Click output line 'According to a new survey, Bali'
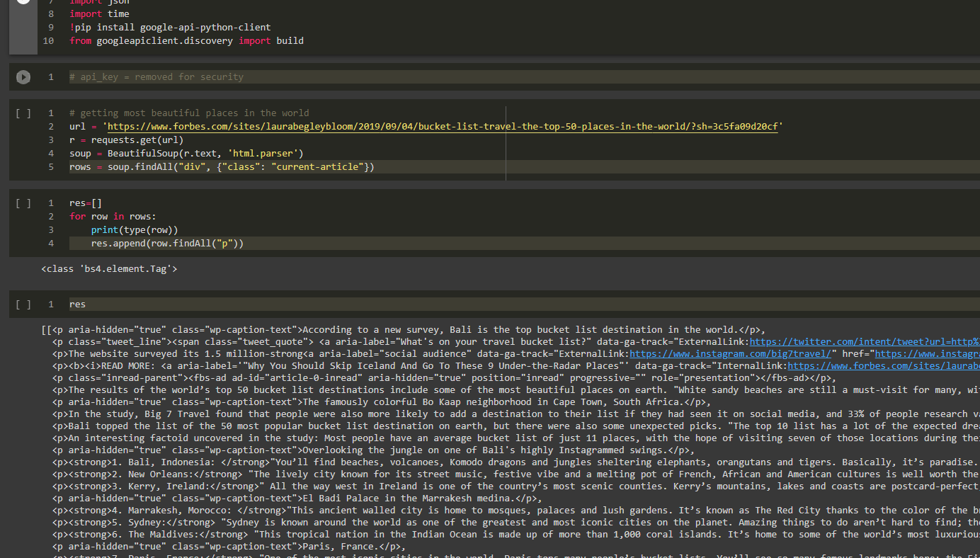This screenshot has width=980, height=558. click(x=404, y=330)
